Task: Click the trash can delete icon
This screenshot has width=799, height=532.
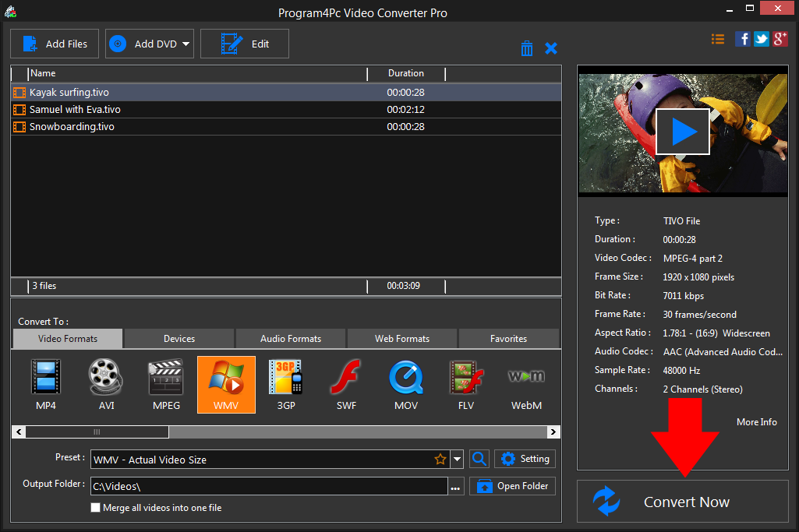Action: [527, 48]
